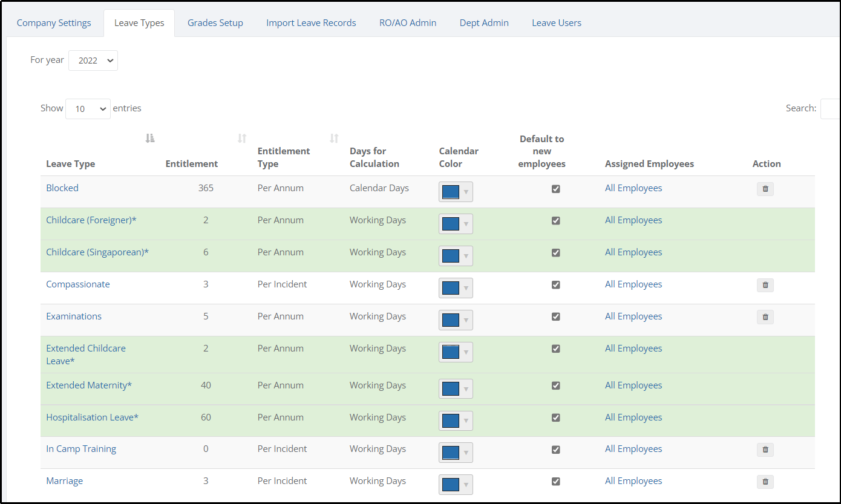841x504 pixels.
Task: View All Employees assigned to Blocked
Action: click(633, 188)
